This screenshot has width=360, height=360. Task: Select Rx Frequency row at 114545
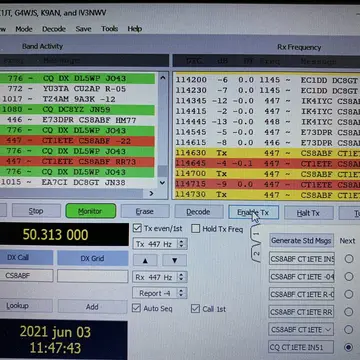tap(267, 132)
